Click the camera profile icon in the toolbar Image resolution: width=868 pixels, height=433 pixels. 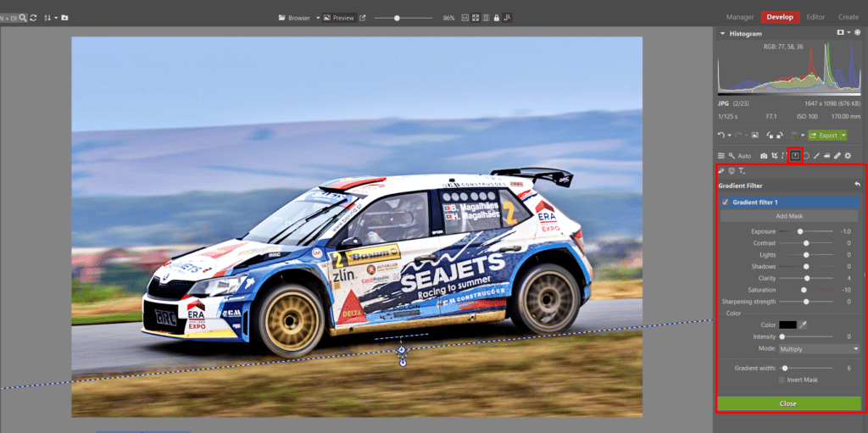(764, 156)
